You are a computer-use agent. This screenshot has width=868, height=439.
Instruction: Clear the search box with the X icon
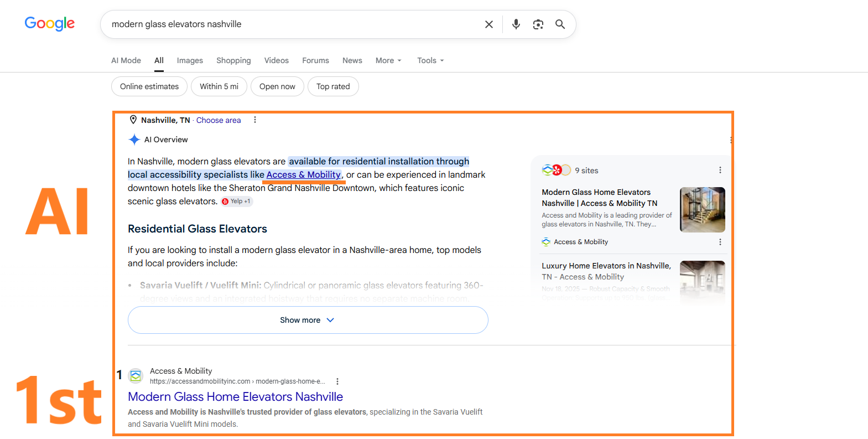click(x=489, y=24)
